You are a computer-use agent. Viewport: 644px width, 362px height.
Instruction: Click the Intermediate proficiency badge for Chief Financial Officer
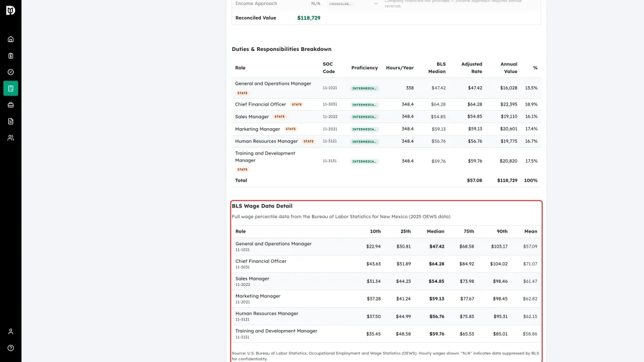[x=364, y=105]
